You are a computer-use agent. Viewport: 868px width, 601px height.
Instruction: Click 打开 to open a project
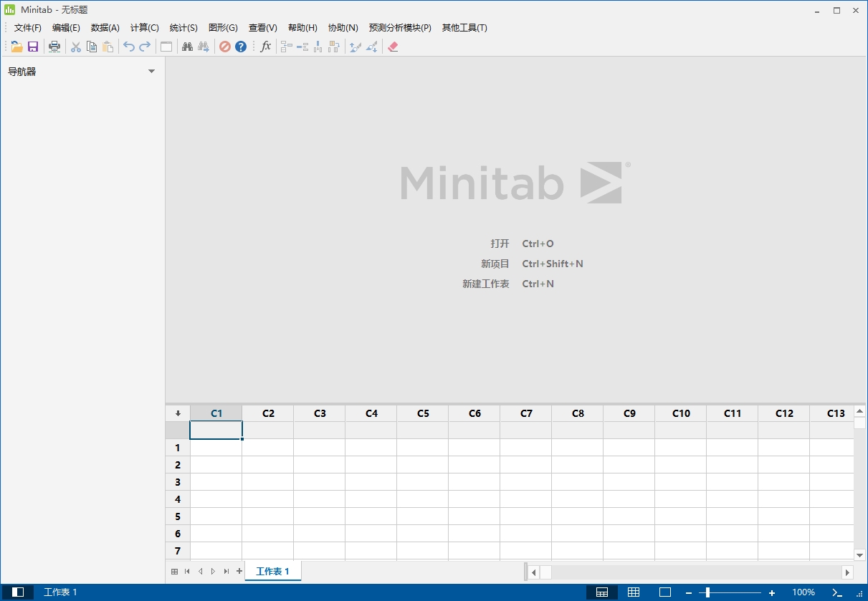tap(500, 244)
